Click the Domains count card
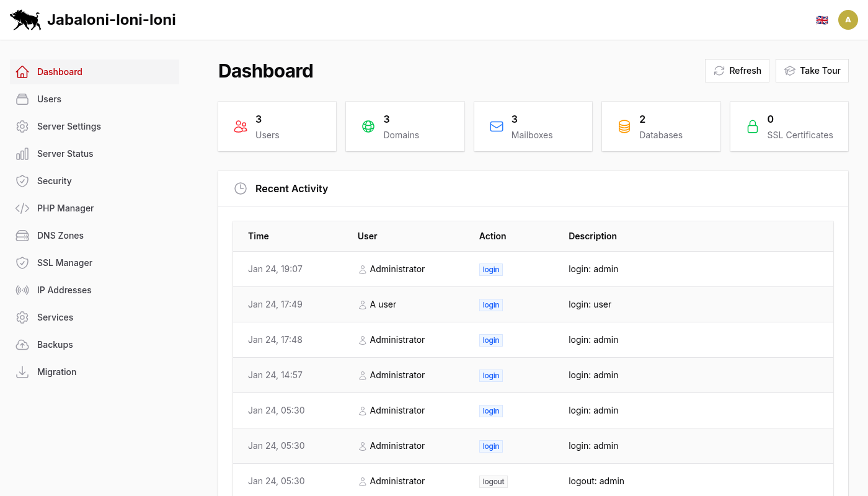868x496 pixels. point(405,126)
